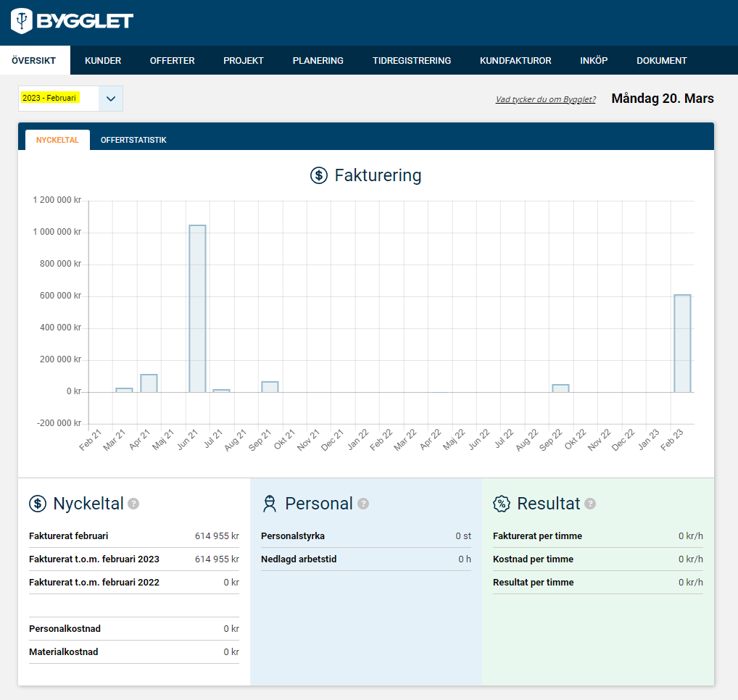Click the 'Måndag 20. Mars' date text
The image size is (738, 700).
pyautogui.click(x=663, y=99)
